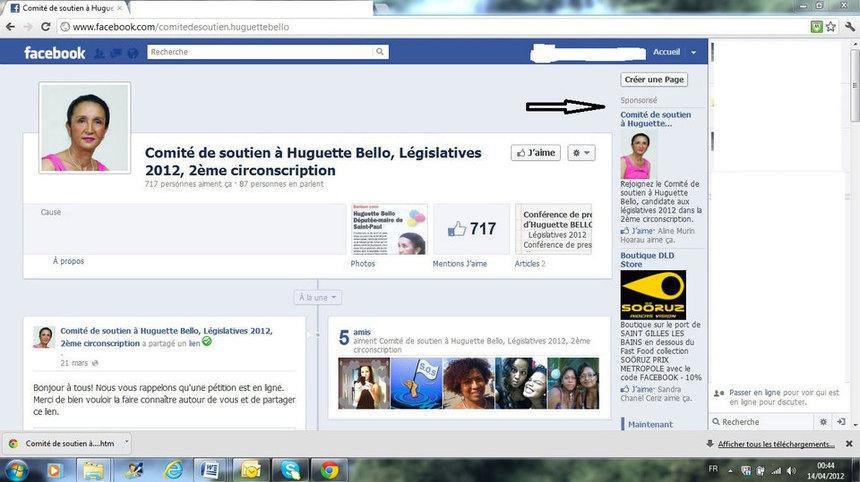Go to Accueil home link

point(666,52)
